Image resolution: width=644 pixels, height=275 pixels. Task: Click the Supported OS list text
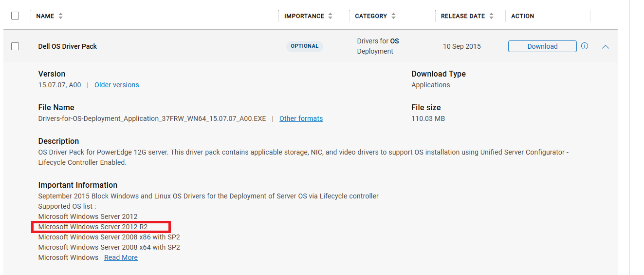coord(67,206)
